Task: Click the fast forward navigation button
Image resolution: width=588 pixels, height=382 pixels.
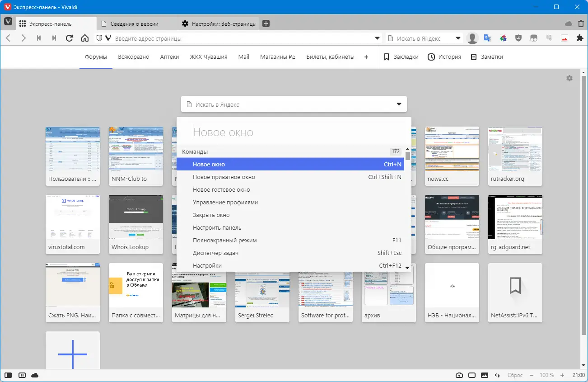Action: tap(54, 38)
